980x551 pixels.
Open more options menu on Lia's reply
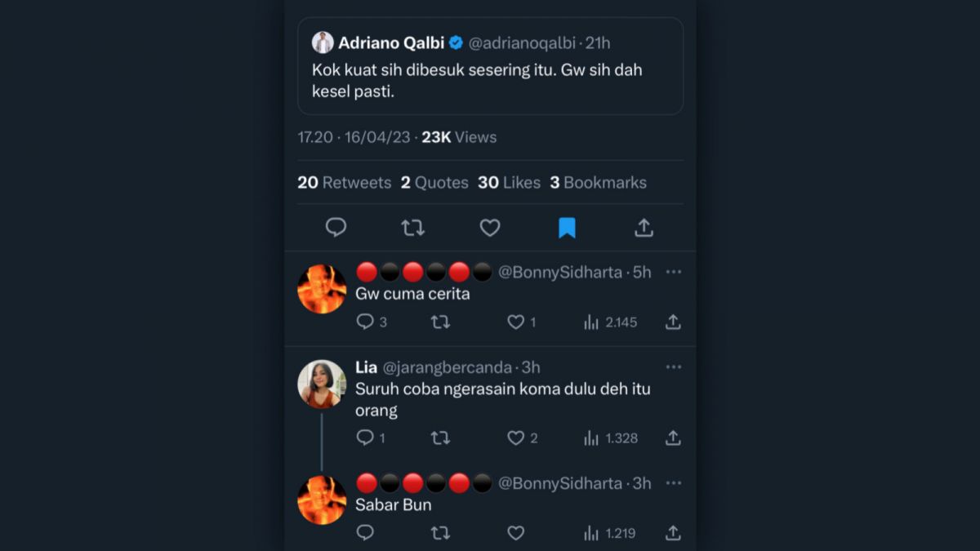click(674, 367)
